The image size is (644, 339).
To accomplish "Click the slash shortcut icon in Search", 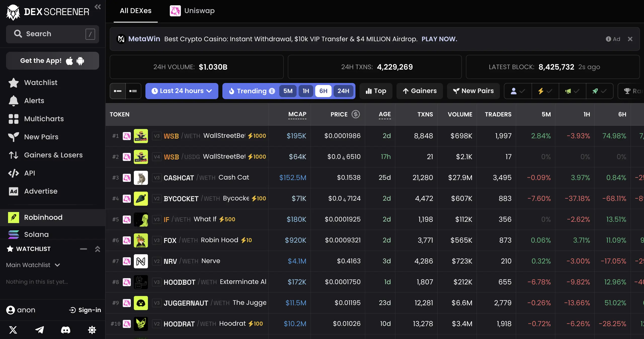I will (x=90, y=34).
